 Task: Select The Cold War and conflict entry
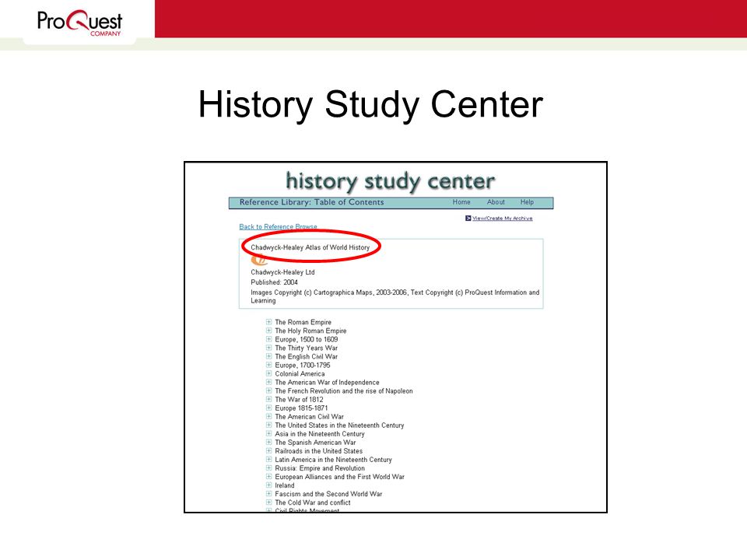[313, 502]
